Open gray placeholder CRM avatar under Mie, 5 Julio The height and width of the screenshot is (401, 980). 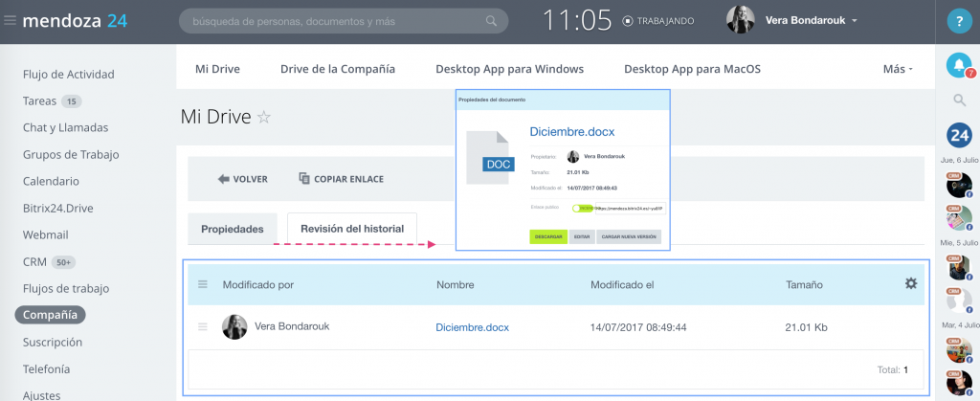[x=959, y=301]
